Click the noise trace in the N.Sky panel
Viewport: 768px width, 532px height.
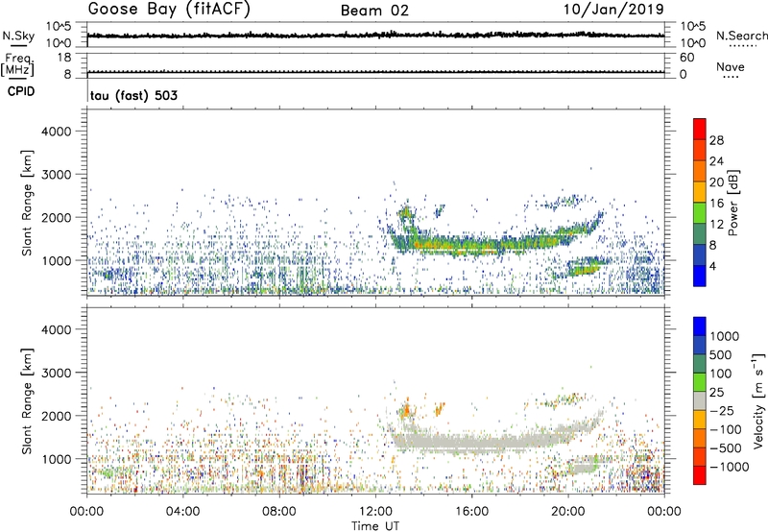[x=375, y=36]
